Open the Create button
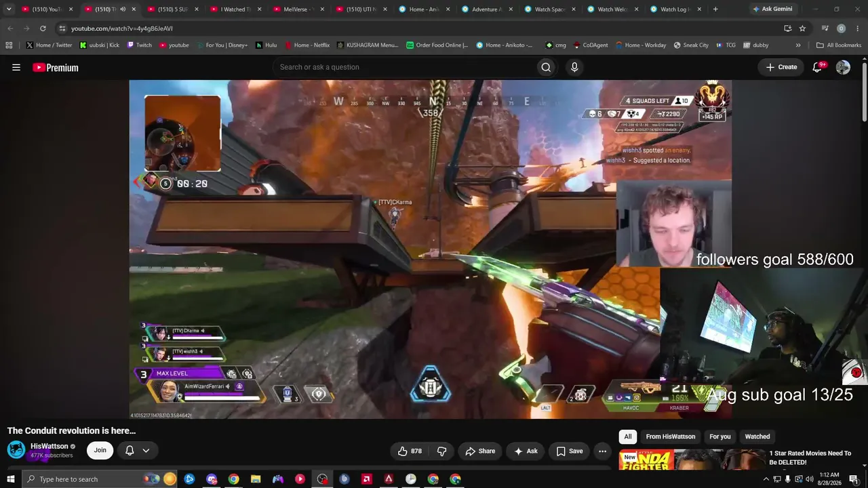868x488 pixels. [781, 67]
